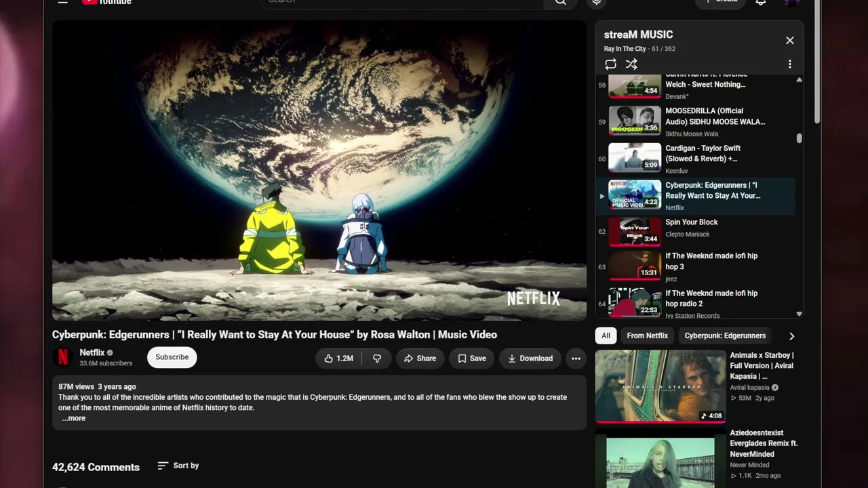Open Cardigan - Taylor Swift playlist thumbnail

(x=635, y=158)
